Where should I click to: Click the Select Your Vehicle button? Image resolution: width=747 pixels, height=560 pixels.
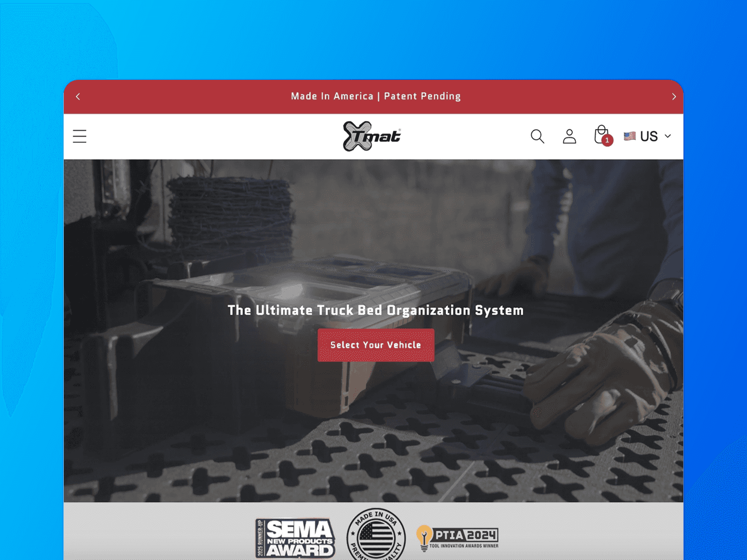click(x=376, y=345)
